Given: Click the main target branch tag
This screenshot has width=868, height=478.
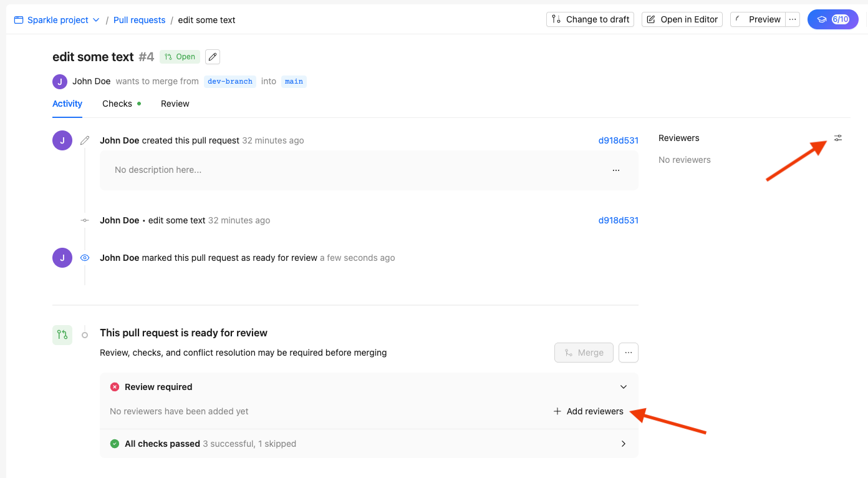Looking at the screenshot, I should pyautogui.click(x=294, y=81).
